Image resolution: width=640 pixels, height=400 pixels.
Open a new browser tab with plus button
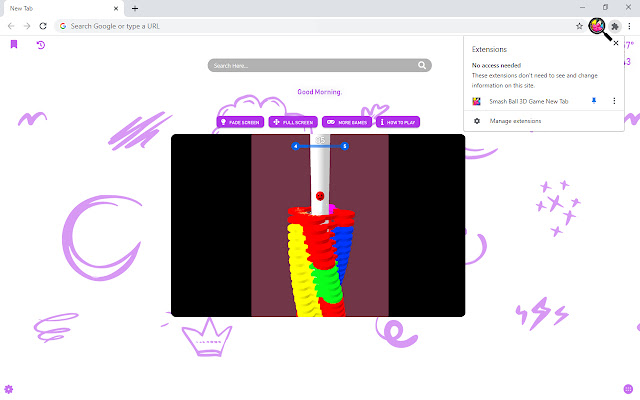click(135, 8)
